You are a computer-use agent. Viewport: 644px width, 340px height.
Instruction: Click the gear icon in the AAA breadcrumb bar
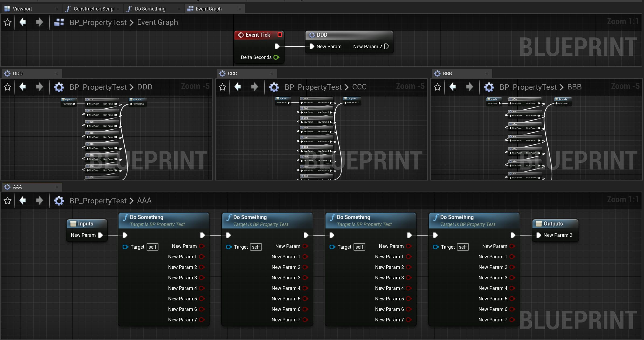click(59, 201)
